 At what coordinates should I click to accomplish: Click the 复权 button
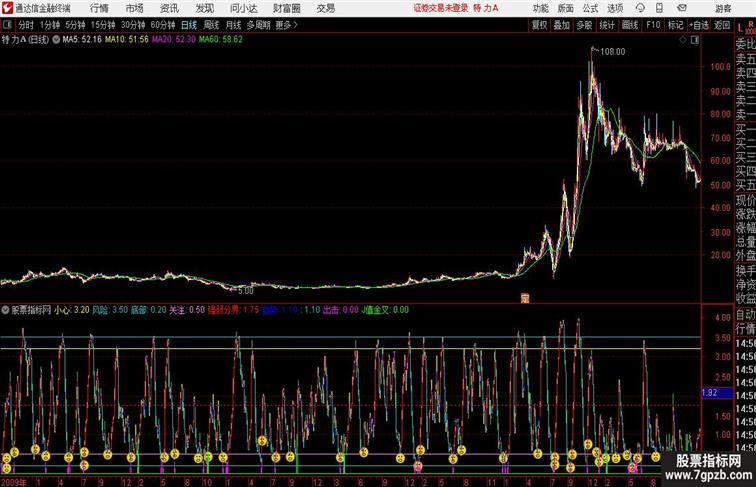click(x=540, y=25)
